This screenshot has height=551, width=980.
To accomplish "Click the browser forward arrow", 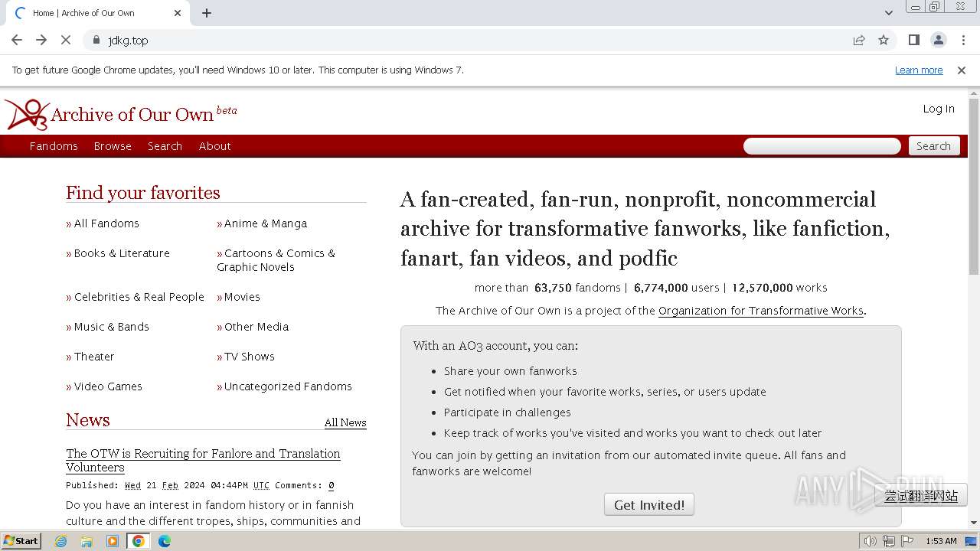I will pos(41,40).
